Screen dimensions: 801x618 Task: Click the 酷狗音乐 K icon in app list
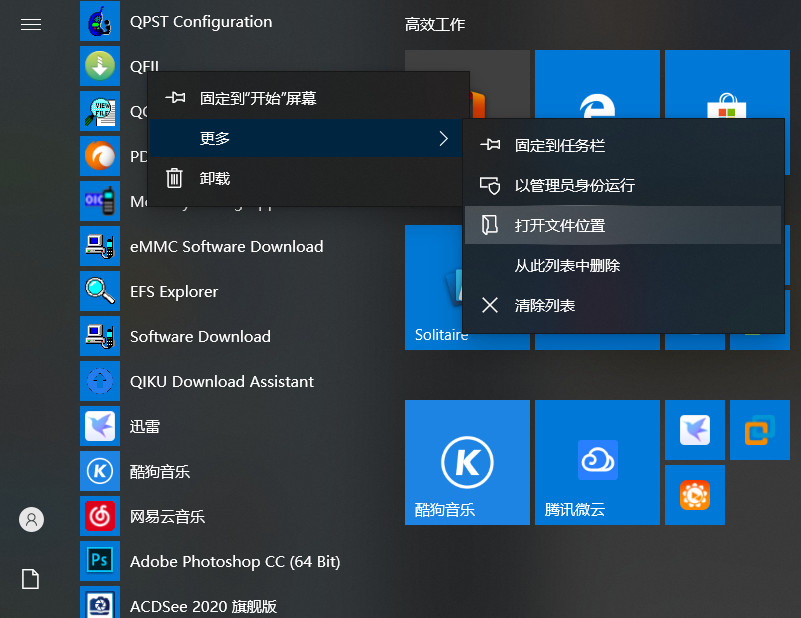click(100, 471)
